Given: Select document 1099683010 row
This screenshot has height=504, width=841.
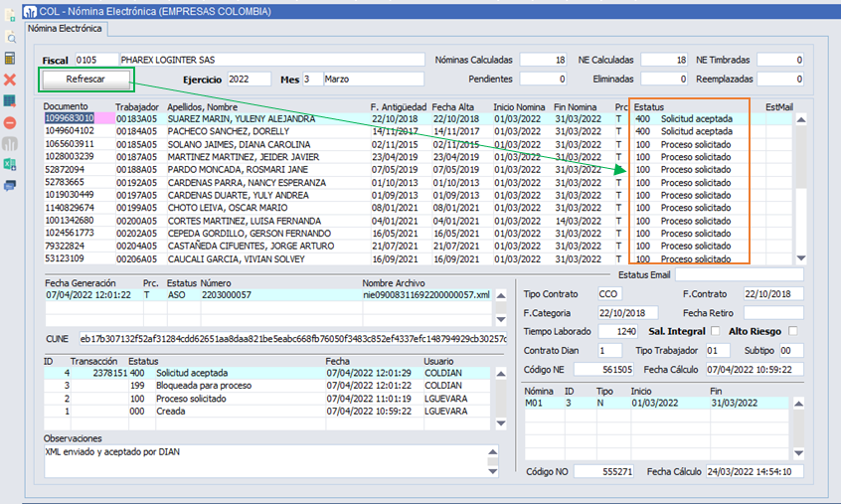Looking at the screenshot, I should 419,118.
